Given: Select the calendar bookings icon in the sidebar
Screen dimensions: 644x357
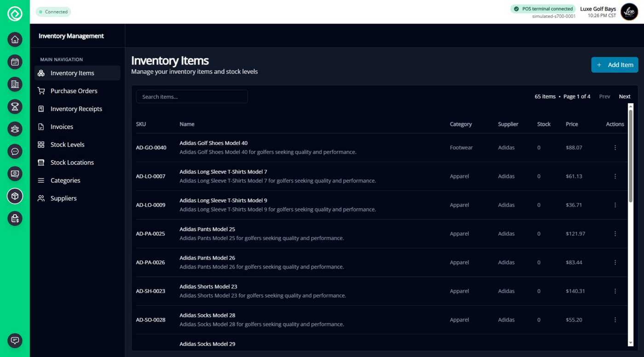Looking at the screenshot, I should click(15, 62).
